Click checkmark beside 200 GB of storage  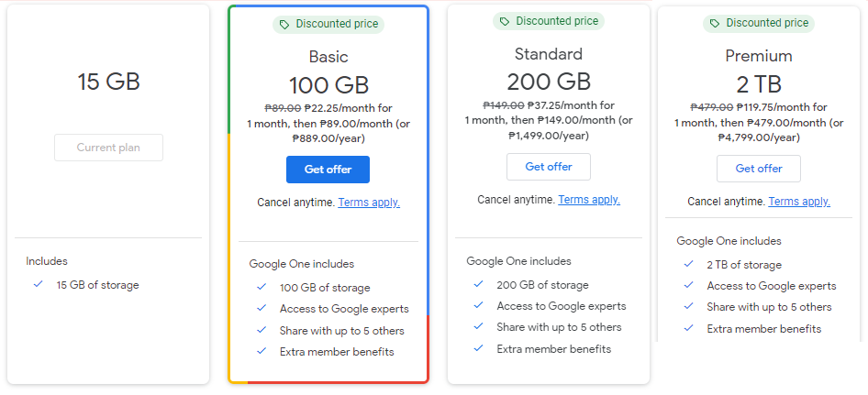(479, 284)
